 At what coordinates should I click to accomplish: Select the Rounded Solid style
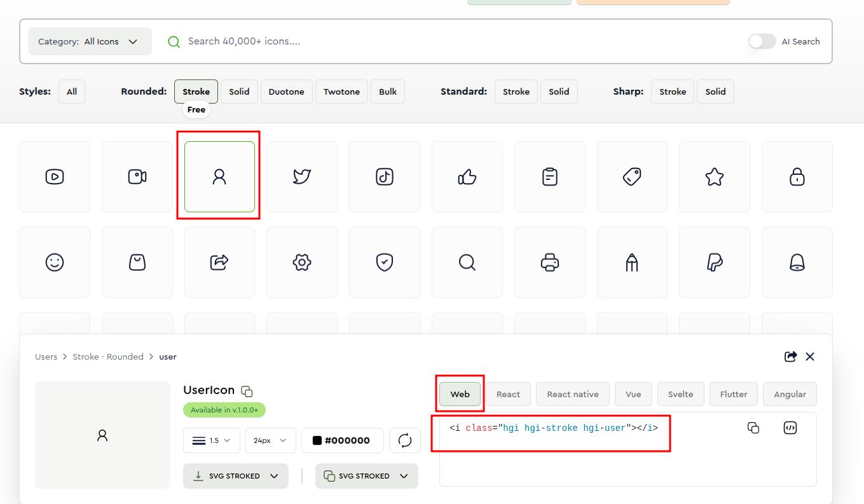pos(239,92)
